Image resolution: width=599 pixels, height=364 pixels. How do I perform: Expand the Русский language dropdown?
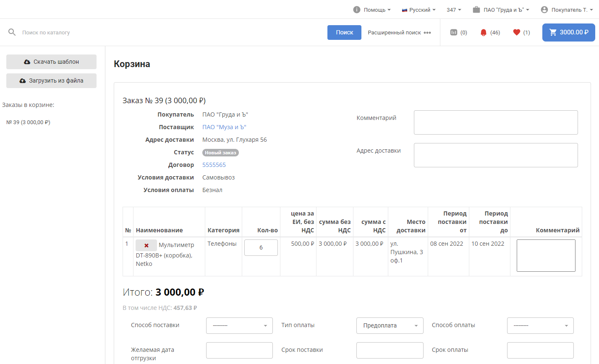419,10
